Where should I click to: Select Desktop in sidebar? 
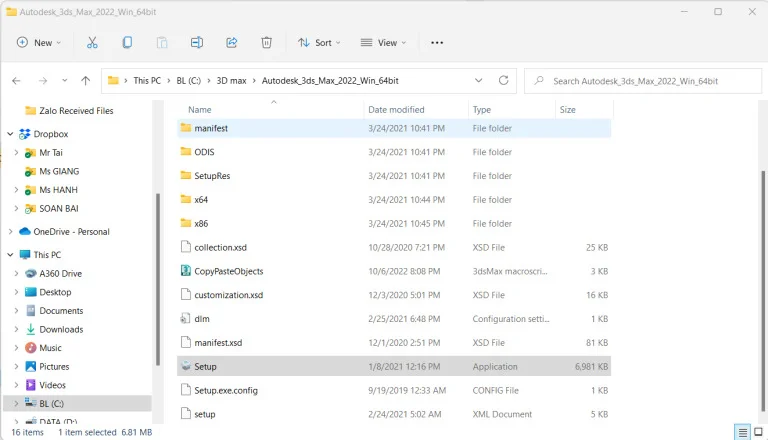(55, 292)
